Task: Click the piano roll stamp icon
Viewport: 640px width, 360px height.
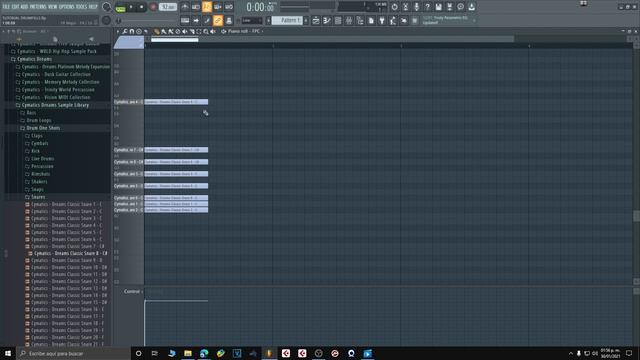Action: (x=139, y=31)
